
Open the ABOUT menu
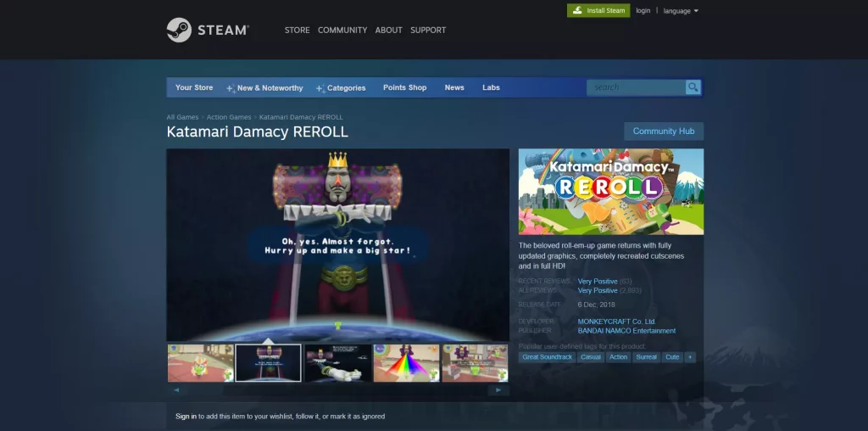tap(388, 30)
